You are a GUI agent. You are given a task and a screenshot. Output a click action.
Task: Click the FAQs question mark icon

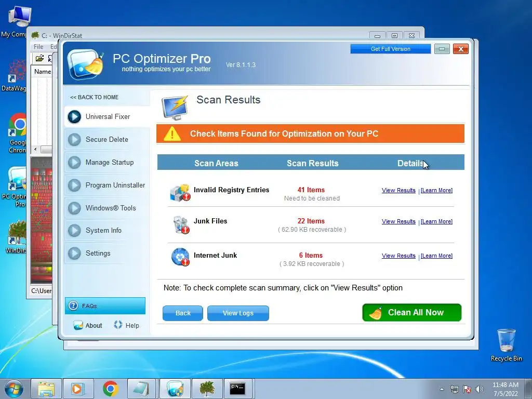(x=73, y=305)
